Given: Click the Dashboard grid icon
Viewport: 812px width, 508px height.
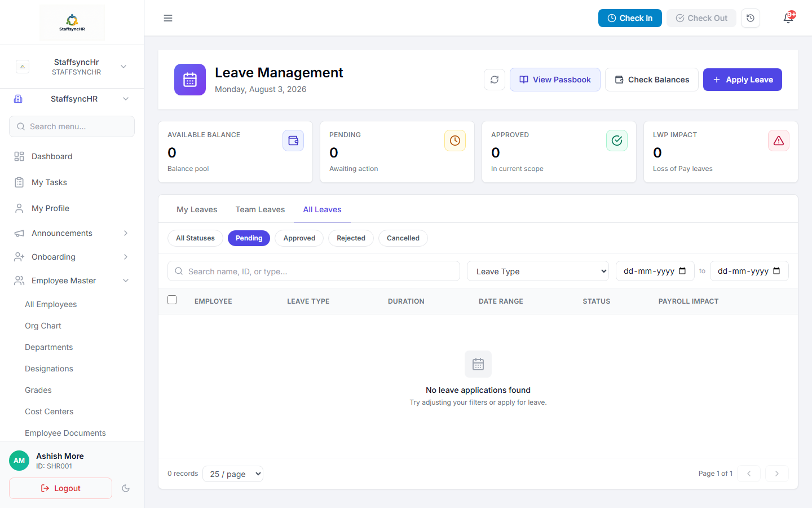Looking at the screenshot, I should click(x=19, y=156).
